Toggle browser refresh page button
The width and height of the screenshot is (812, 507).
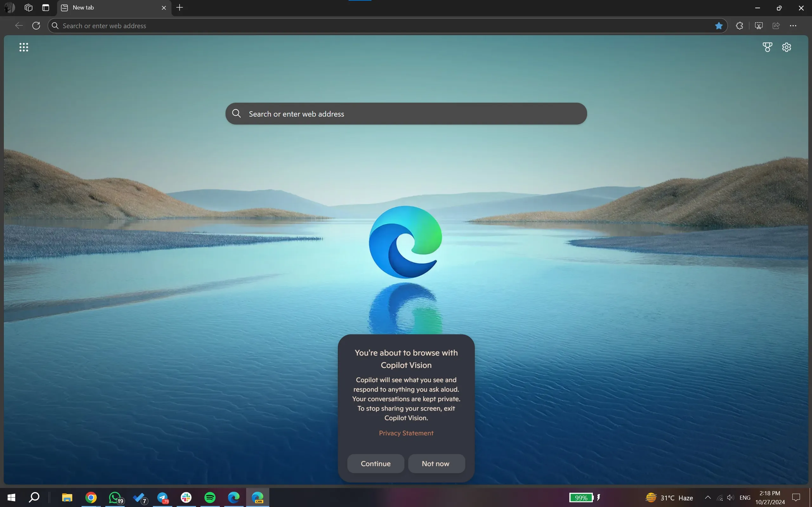[x=36, y=25]
